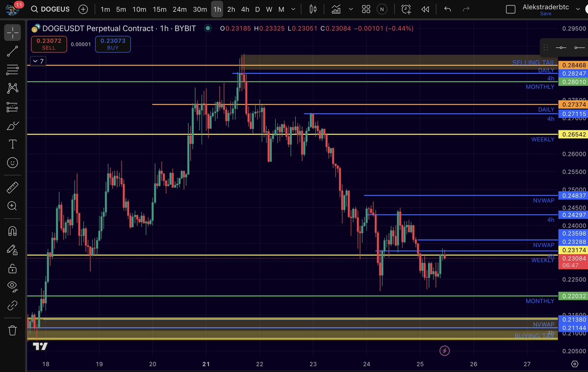Select the 0.26542 yellow weekly price label
This screenshot has height=372, width=588.
[573, 134]
